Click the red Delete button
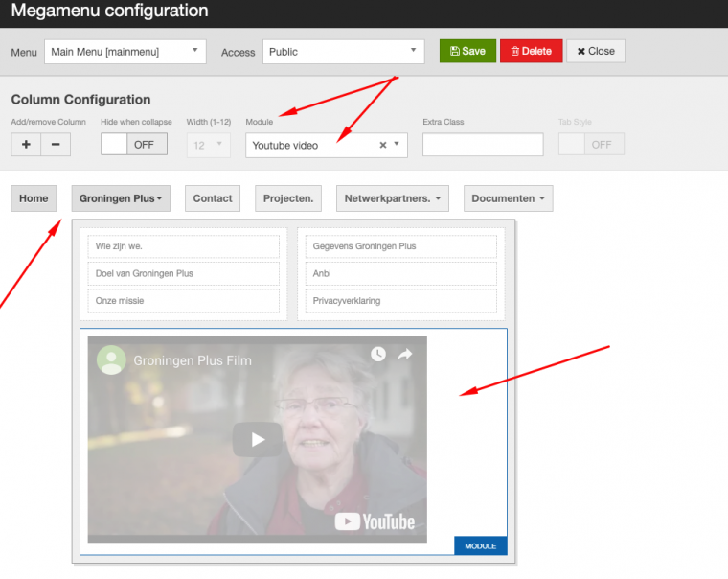 coord(531,52)
